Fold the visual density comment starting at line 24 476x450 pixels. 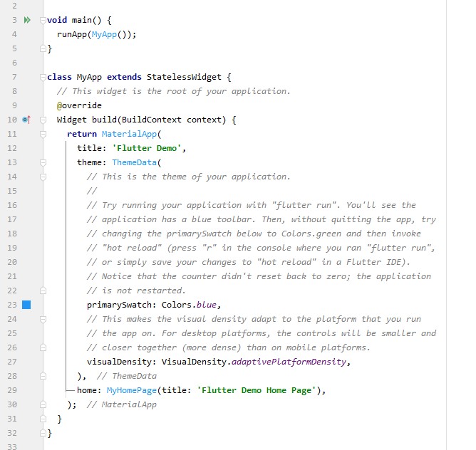(43, 319)
